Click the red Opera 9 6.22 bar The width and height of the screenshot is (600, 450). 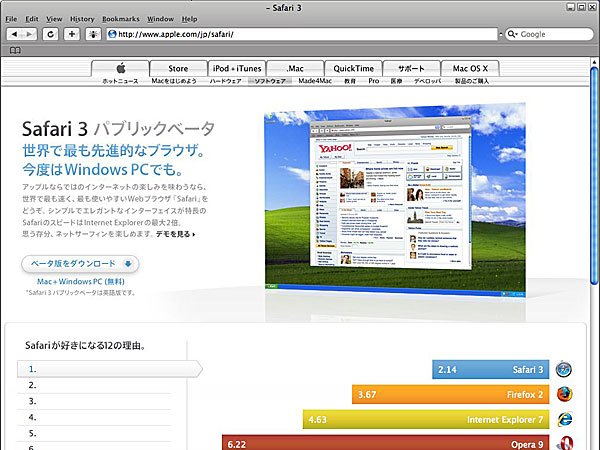385,443
